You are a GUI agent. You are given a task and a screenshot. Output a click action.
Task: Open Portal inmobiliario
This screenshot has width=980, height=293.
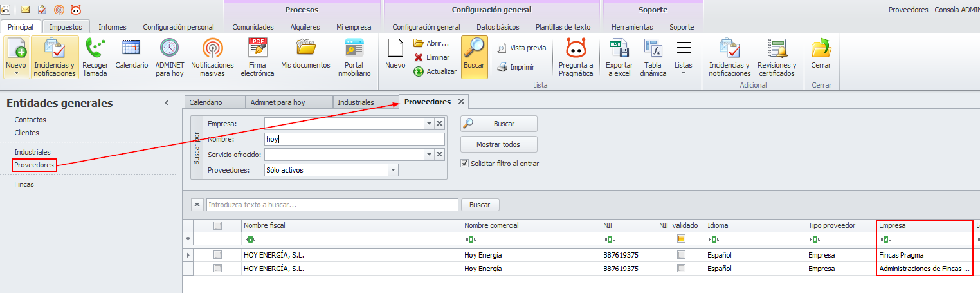[354, 58]
